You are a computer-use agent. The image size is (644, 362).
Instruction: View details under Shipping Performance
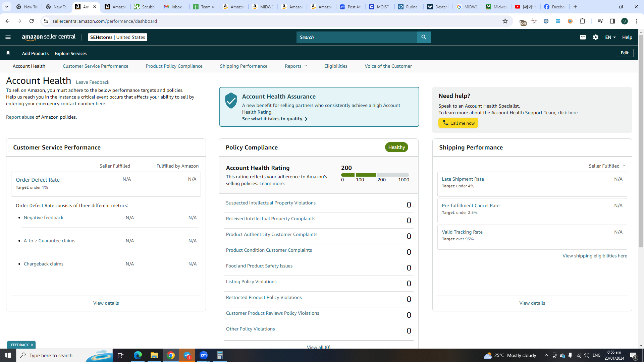pos(532,303)
